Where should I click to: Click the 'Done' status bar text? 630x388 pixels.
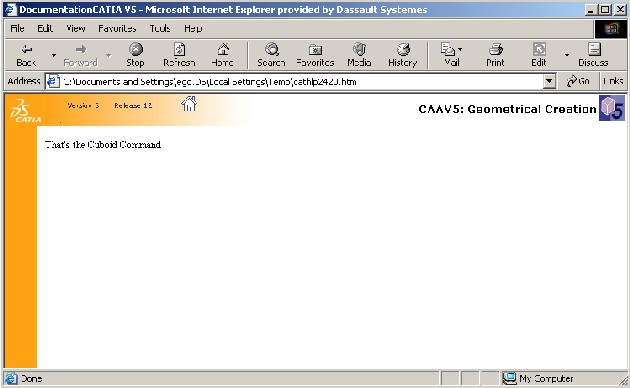click(31, 379)
